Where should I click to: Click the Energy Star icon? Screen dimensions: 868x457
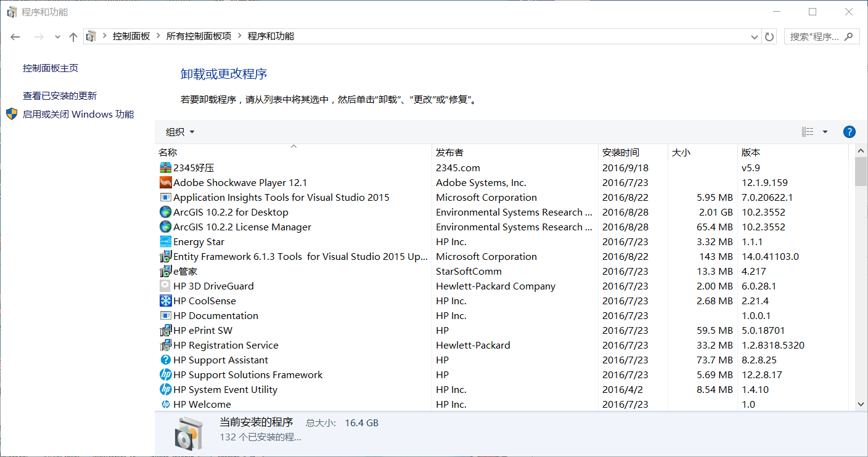[x=165, y=241]
